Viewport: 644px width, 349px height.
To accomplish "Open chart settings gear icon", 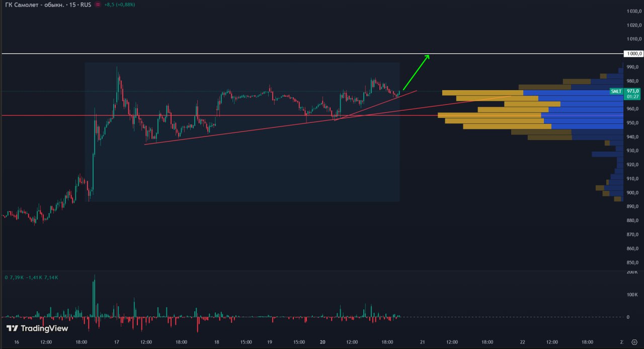I will pos(633,342).
